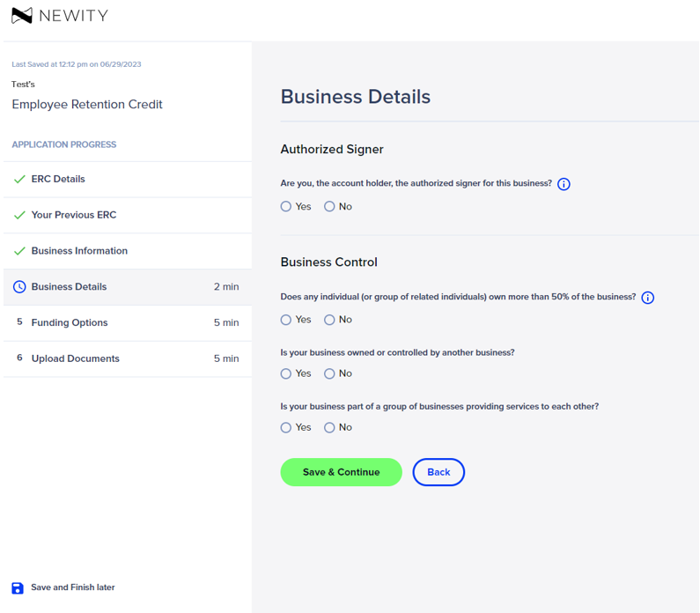This screenshot has width=700, height=613.
Task: Open info icon beside authorized signer question
Action: pyautogui.click(x=564, y=184)
